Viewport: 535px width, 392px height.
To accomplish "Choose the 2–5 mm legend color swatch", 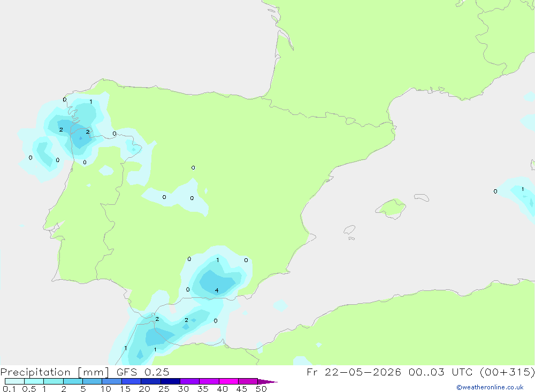I will point(73,381).
